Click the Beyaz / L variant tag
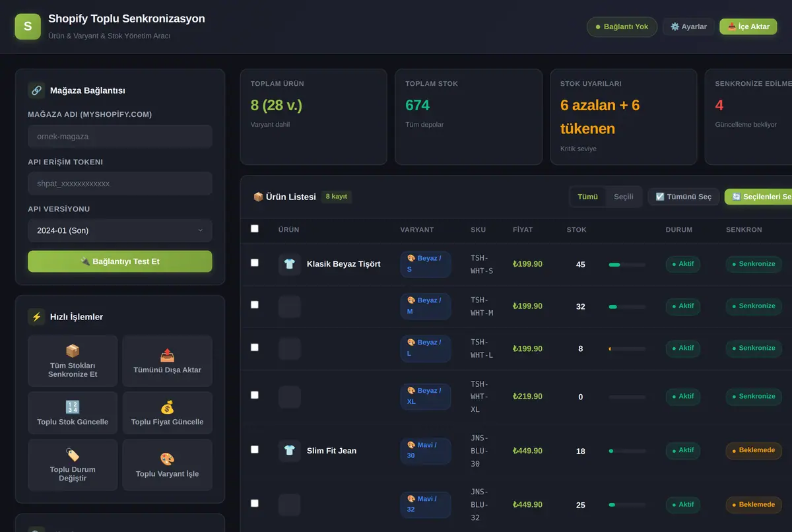The height and width of the screenshot is (532, 792). click(x=426, y=349)
